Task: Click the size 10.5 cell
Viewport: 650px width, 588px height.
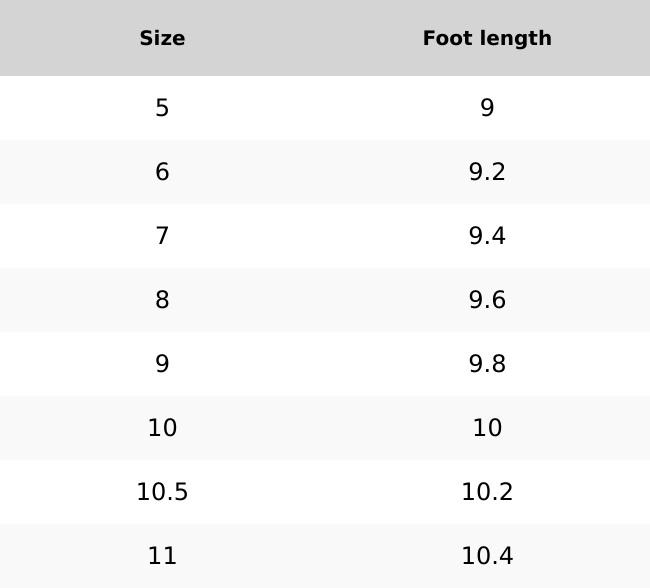Action: 162,492
